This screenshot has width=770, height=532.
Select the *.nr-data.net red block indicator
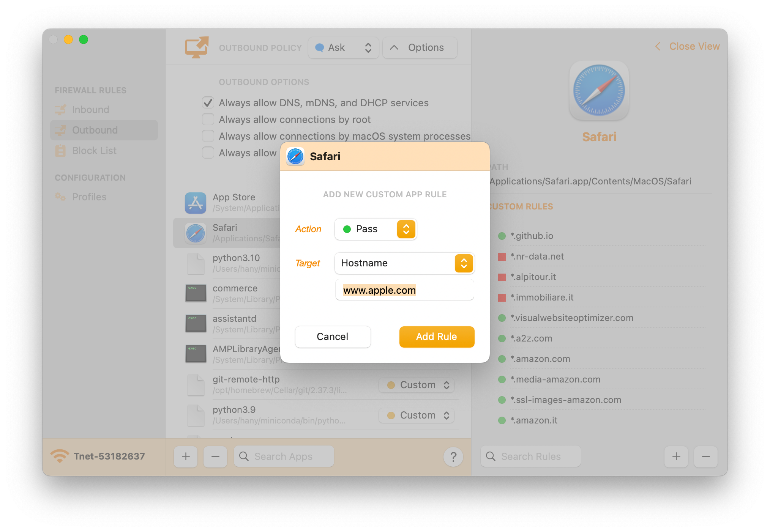[502, 257]
